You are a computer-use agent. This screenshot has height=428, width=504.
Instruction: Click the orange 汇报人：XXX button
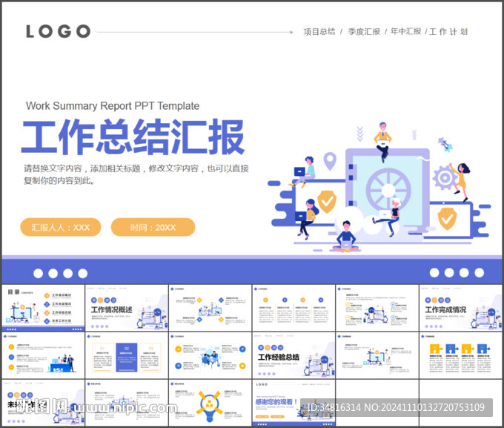[x=61, y=227]
